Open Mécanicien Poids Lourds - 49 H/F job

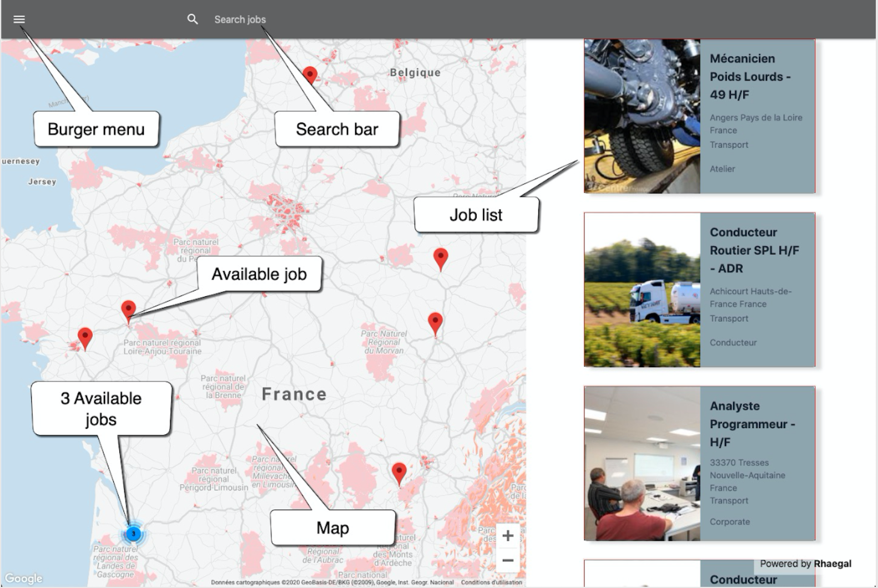coord(750,77)
